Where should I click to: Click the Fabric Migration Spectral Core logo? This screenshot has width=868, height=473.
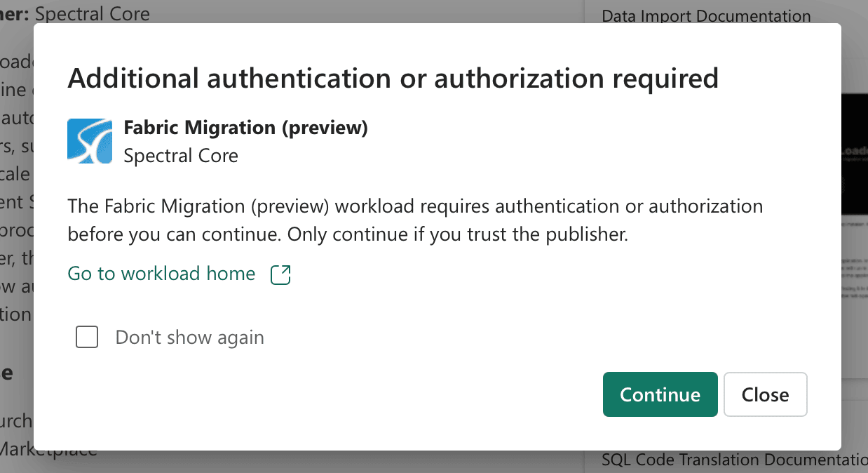[90, 141]
